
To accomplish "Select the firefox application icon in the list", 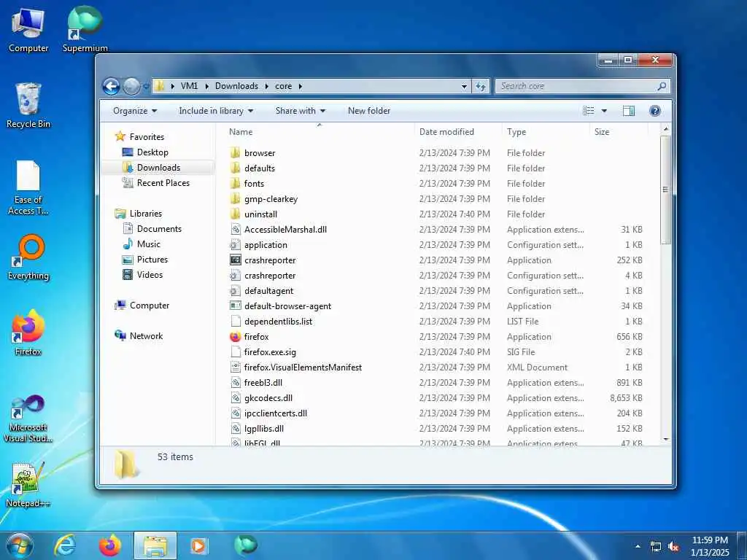I will 236,337.
